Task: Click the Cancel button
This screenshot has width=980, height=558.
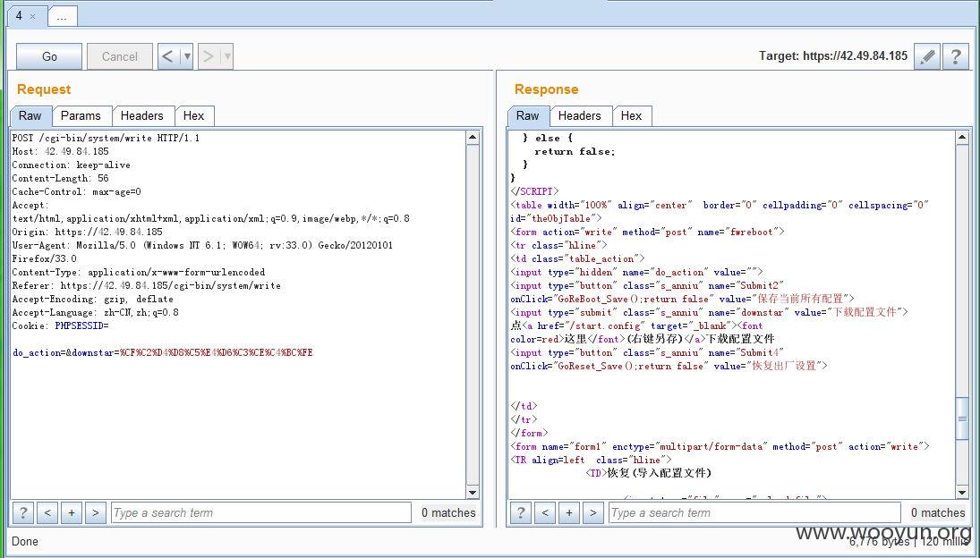Action: (119, 56)
